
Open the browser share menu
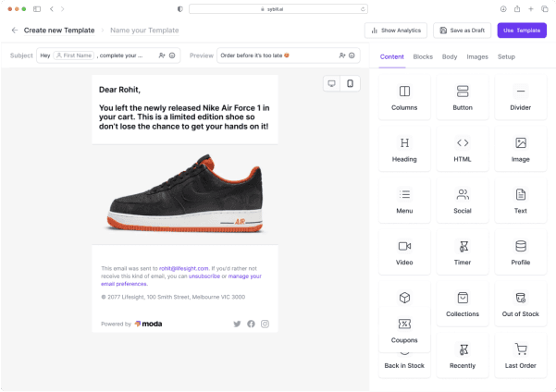(x=517, y=9)
